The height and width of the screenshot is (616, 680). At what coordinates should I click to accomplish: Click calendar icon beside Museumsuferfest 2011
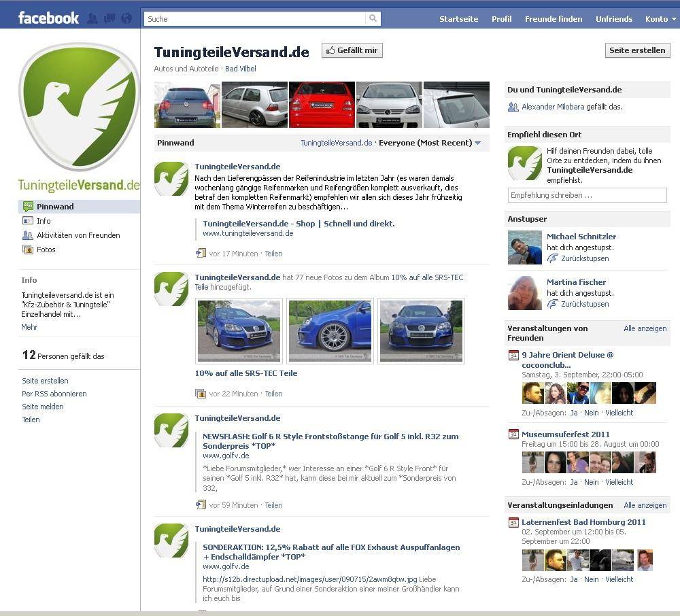click(x=513, y=434)
